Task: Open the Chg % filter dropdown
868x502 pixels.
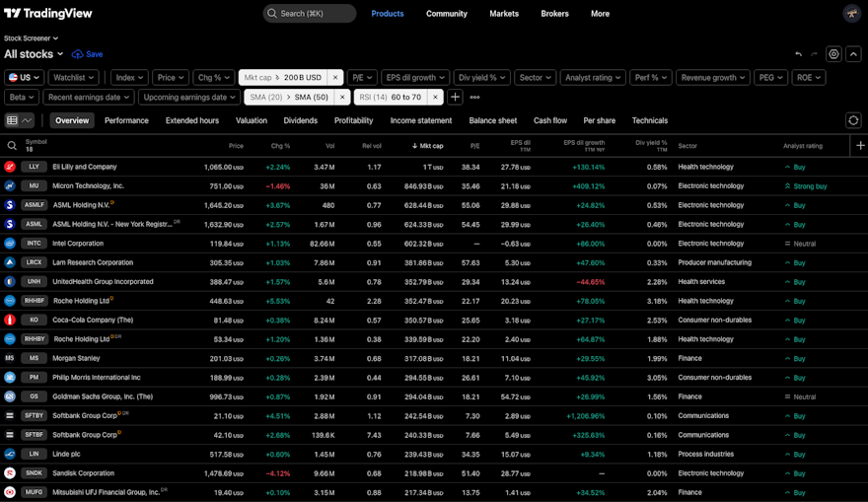Action: coord(214,78)
